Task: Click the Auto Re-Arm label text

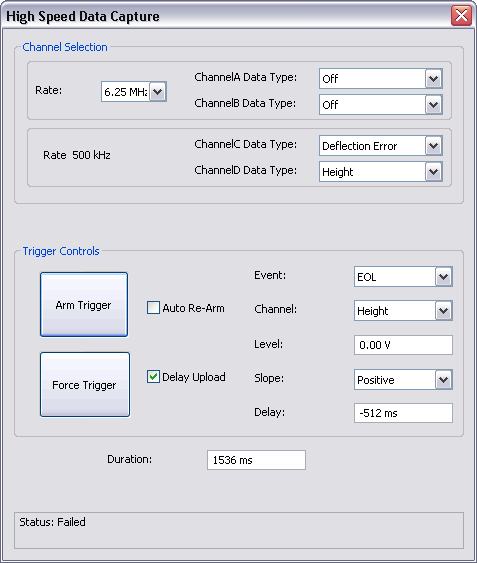Action: [193, 308]
